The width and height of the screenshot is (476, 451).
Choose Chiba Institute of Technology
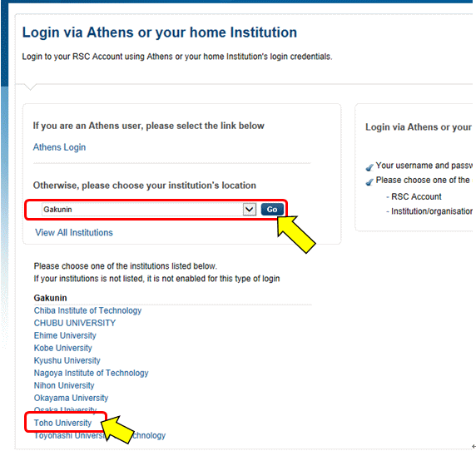pos(87,310)
